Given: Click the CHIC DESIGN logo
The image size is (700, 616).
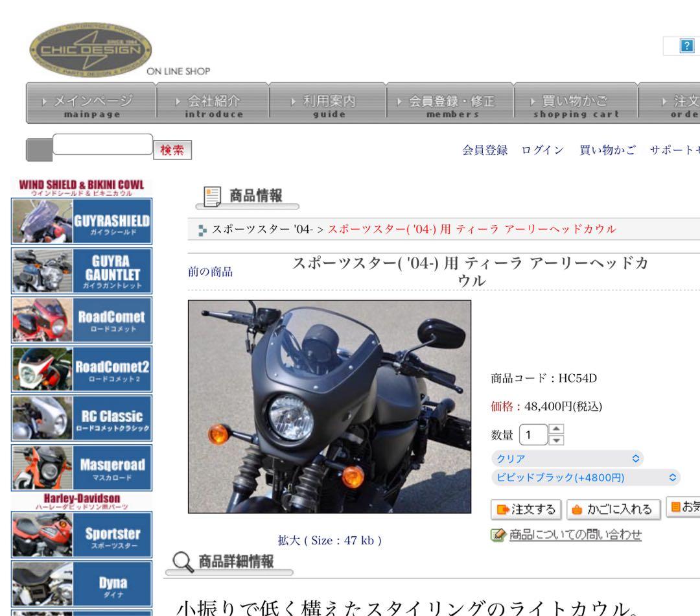Looking at the screenshot, I should pos(89,50).
